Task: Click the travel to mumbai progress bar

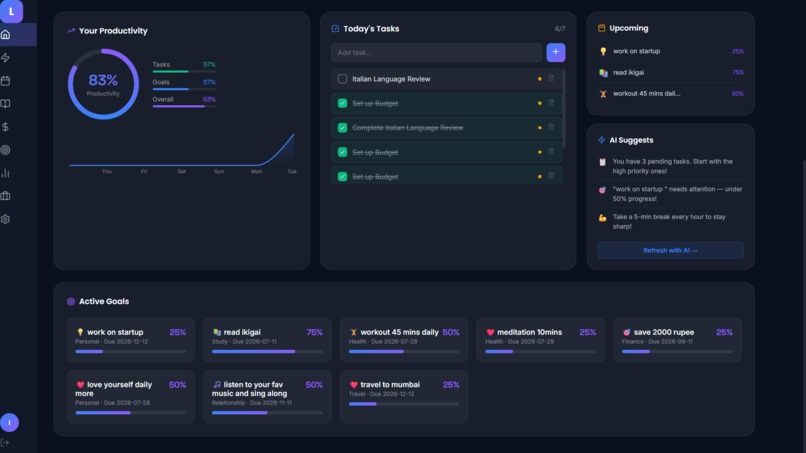Action: point(404,404)
